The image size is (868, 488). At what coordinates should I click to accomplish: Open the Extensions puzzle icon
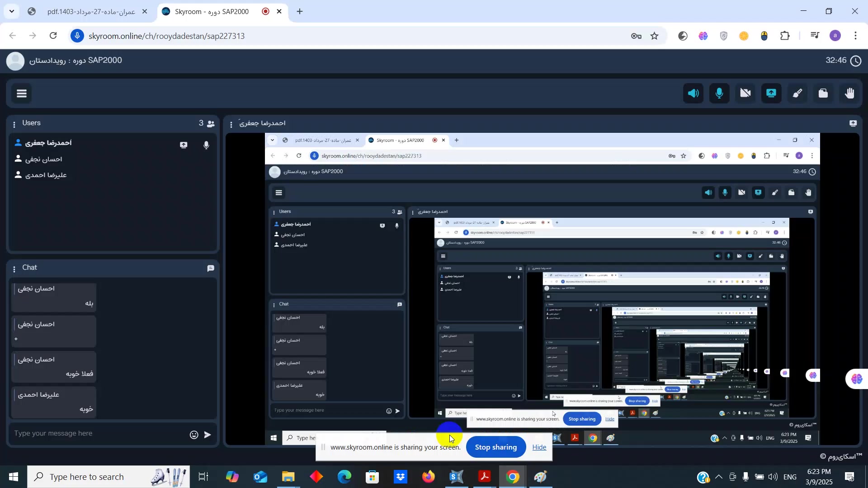pos(785,36)
